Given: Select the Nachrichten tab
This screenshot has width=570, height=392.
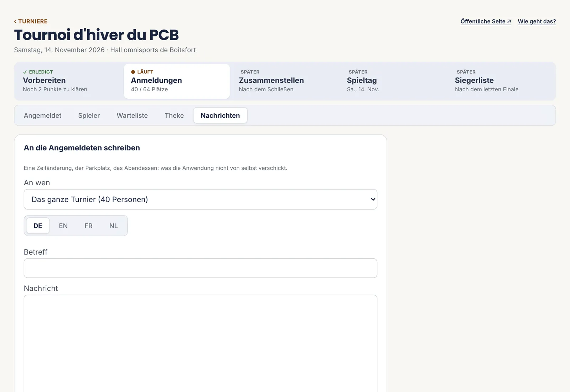Looking at the screenshot, I should pyautogui.click(x=220, y=115).
